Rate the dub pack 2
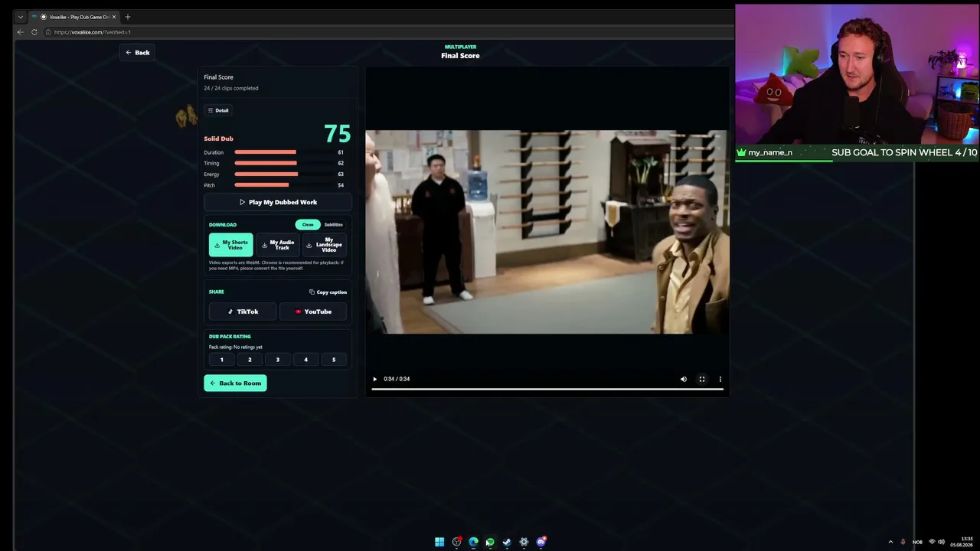The image size is (980, 551). tap(250, 360)
